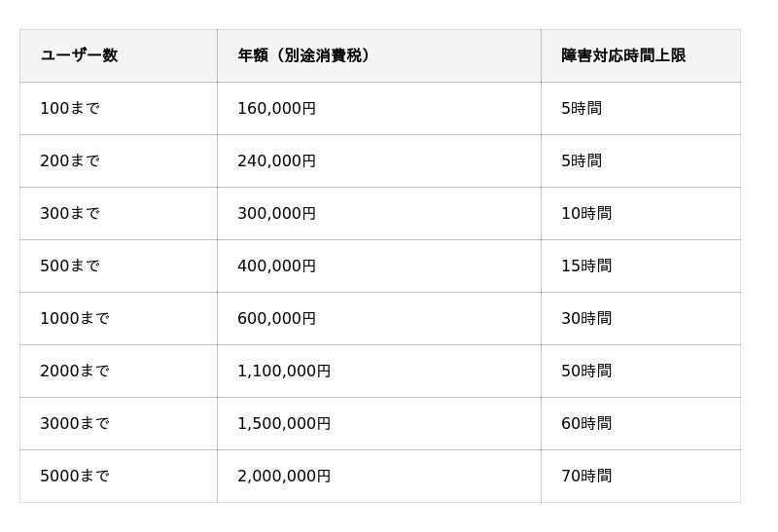Click the 1,500,000円 price cell
The height and width of the screenshot is (532, 778).
click(284, 423)
